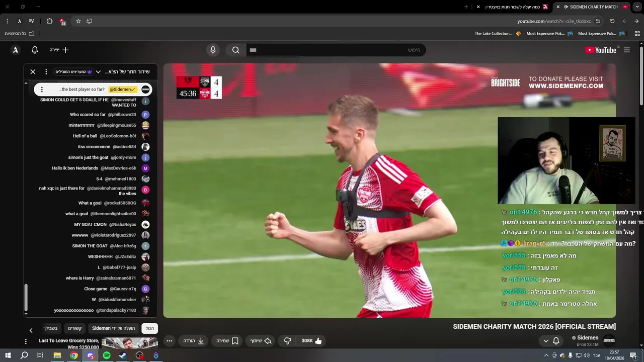644x362 pixels.
Task: Open more actions ellipsis below video
Action: [x=170, y=340]
